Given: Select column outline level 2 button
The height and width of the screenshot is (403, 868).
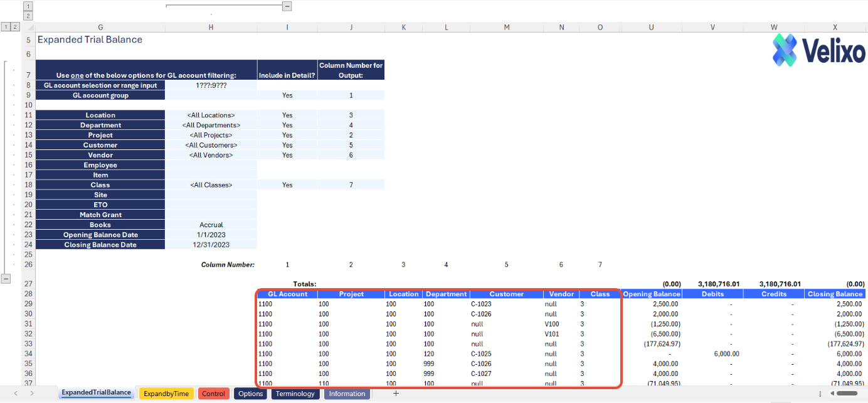Looking at the screenshot, I should tap(28, 16).
